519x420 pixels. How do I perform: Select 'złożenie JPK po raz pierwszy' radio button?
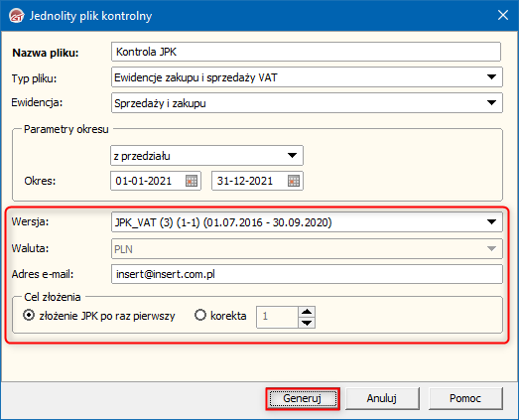(x=29, y=316)
